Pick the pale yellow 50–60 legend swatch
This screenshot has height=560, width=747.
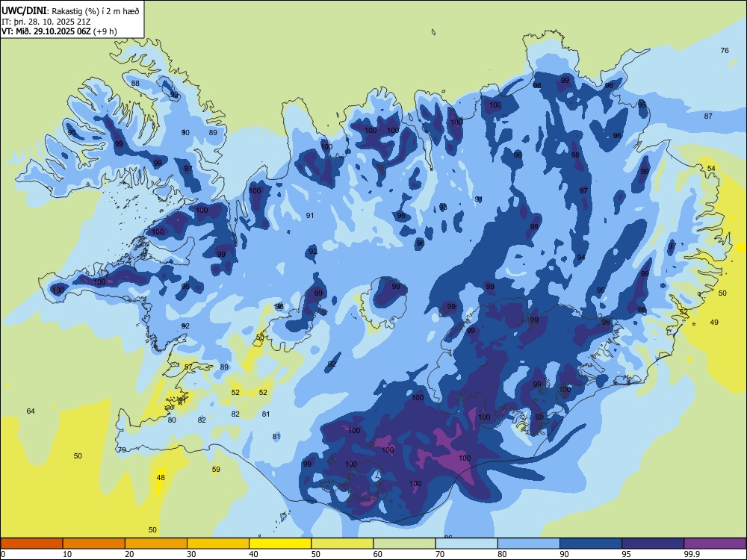(x=342, y=544)
